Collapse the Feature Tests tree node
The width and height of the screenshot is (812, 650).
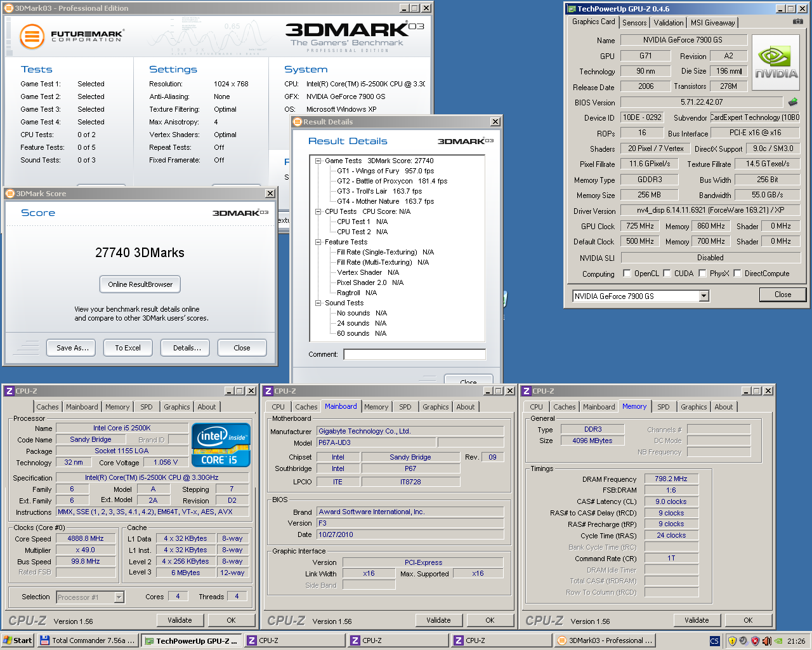pyautogui.click(x=318, y=242)
